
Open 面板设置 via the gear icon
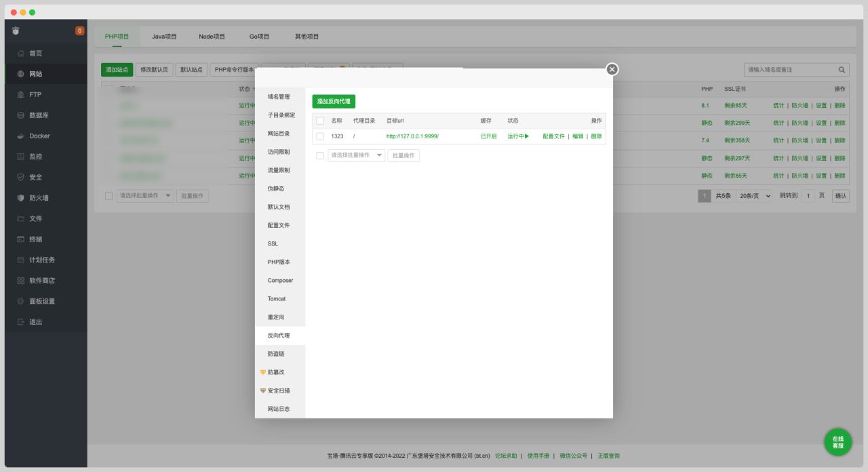[x=21, y=301]
